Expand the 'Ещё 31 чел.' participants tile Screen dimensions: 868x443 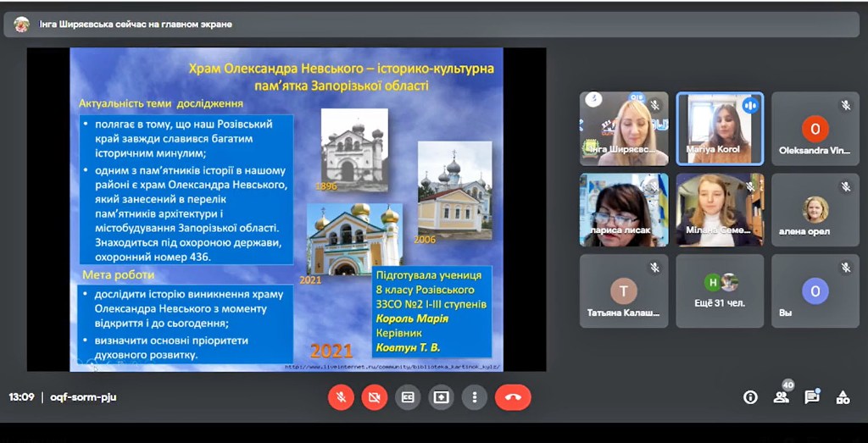click(720, 291)
